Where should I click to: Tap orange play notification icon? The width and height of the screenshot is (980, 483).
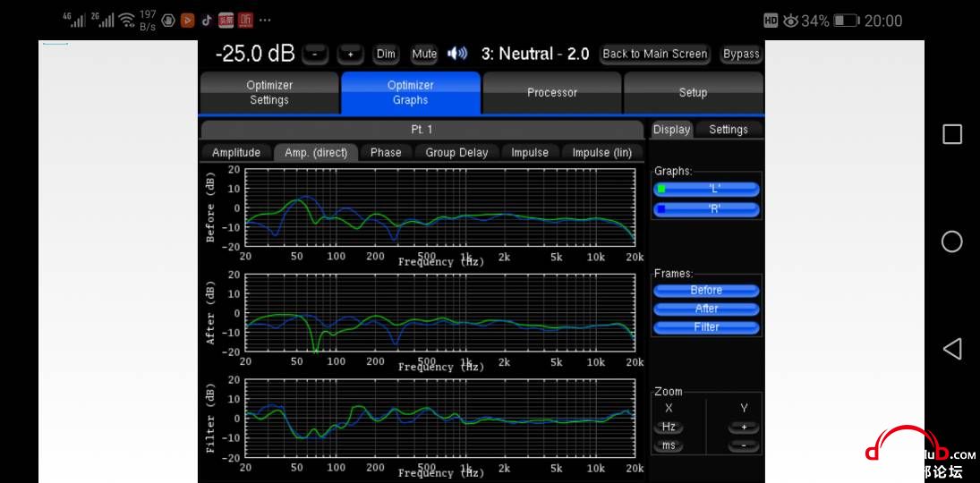188,21
